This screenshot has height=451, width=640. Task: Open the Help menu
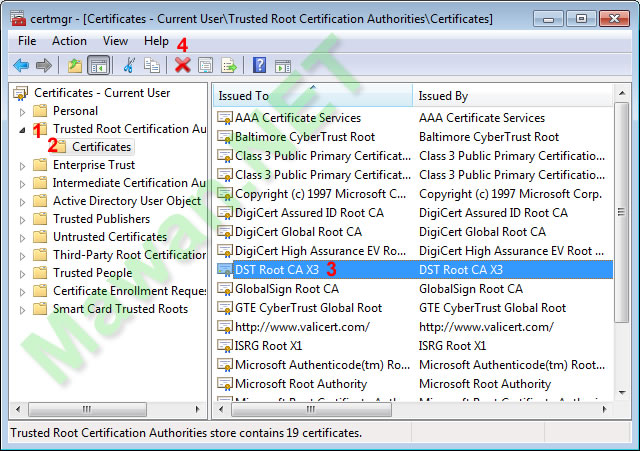(x=156, y=41)
